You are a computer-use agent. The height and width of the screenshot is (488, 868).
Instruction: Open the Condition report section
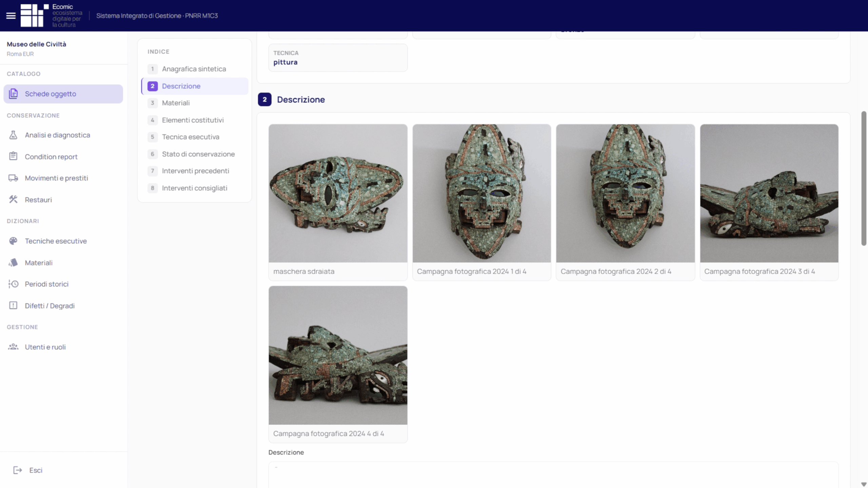point(63,156)
